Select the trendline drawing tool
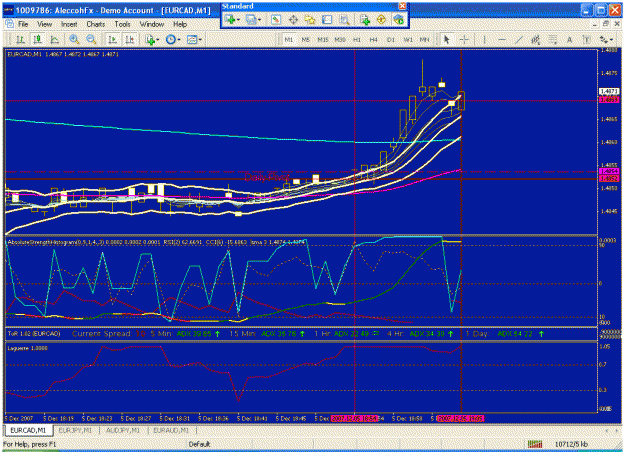 (x=519, y=39)
